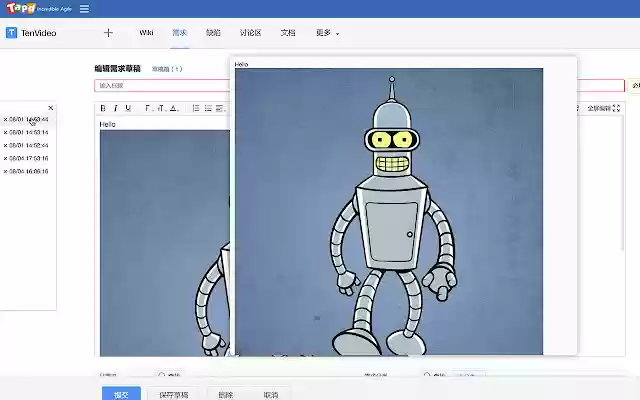640x400 pixels.
Task: Select draft entry 06/01 14:53:44
Action: click(29, 120)
